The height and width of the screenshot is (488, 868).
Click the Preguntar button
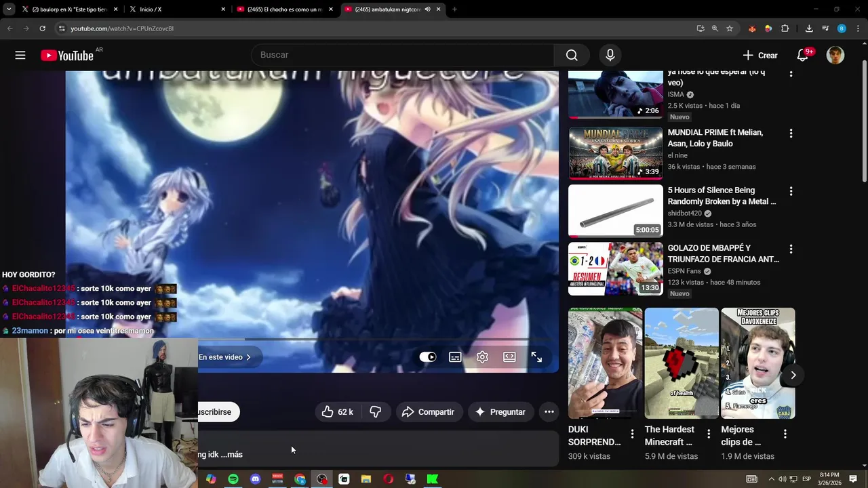pos(500,412)
